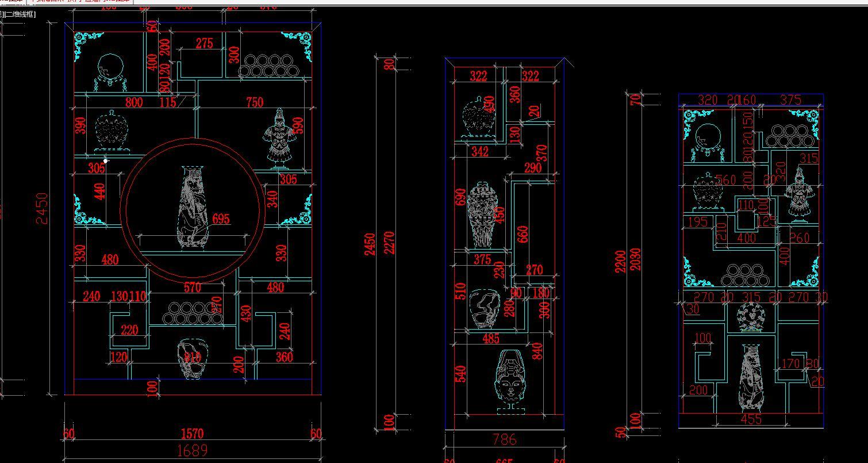Pick the 2270 vertical dimension text
The image size is (868, 463).
coord(389,244)
